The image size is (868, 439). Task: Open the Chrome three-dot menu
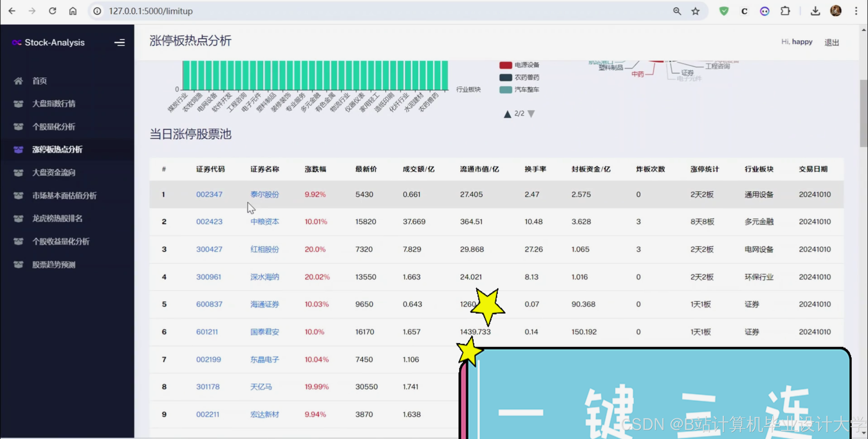point(856,11)
